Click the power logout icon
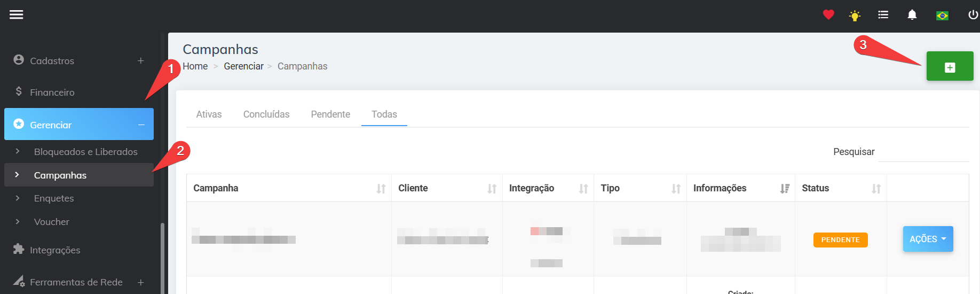Screen dimensions: 980x294 tap(973, 15)
